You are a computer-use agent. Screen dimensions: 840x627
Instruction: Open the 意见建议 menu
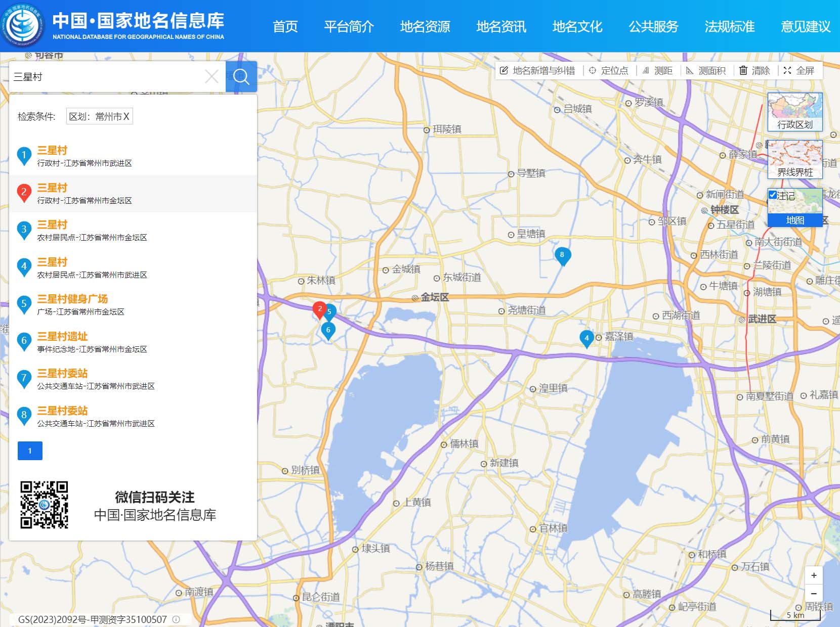[x=806, y=26]
